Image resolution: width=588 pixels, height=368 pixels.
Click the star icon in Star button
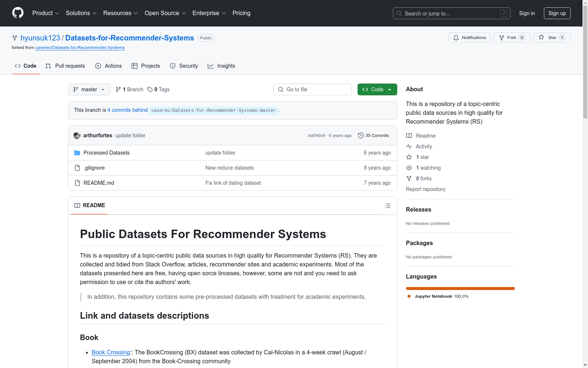(x=541, y=37)
